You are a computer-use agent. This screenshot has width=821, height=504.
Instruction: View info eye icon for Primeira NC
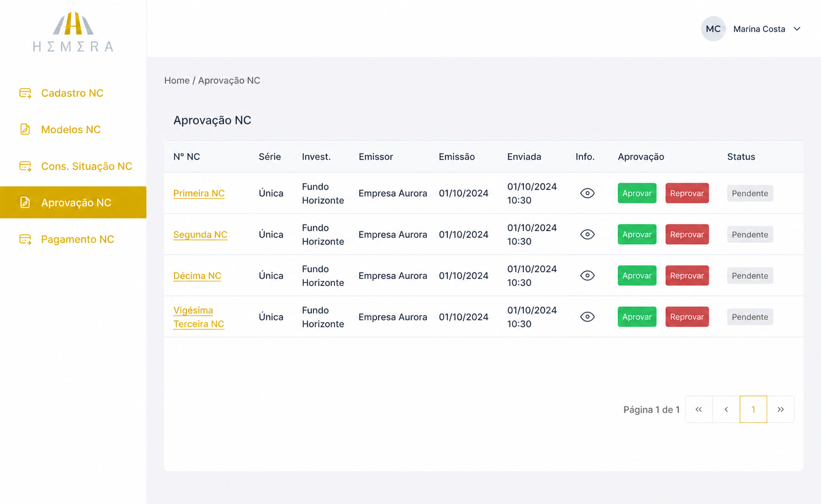click(x=587, y=193)
